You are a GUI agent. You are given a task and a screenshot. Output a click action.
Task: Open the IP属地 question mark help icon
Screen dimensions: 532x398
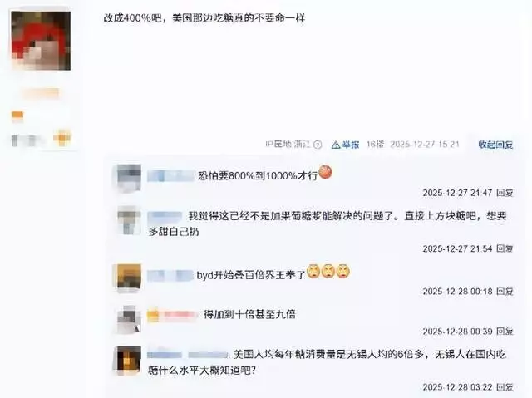pos(318,145)
